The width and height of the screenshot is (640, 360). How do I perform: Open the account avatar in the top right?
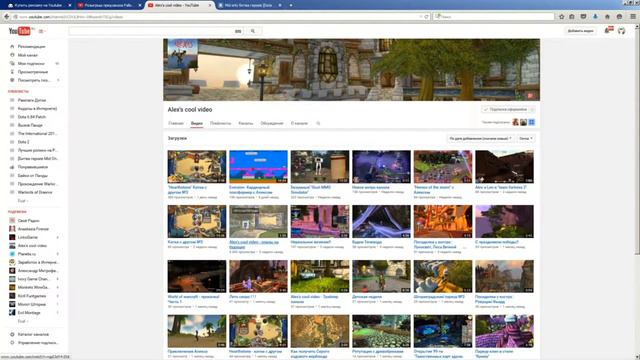tap(621, 31)
